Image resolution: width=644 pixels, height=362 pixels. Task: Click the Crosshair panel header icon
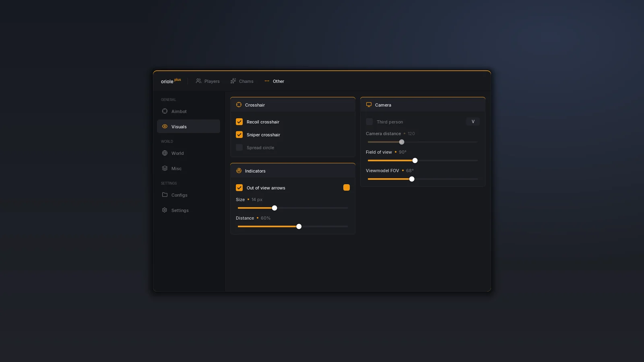239,105
